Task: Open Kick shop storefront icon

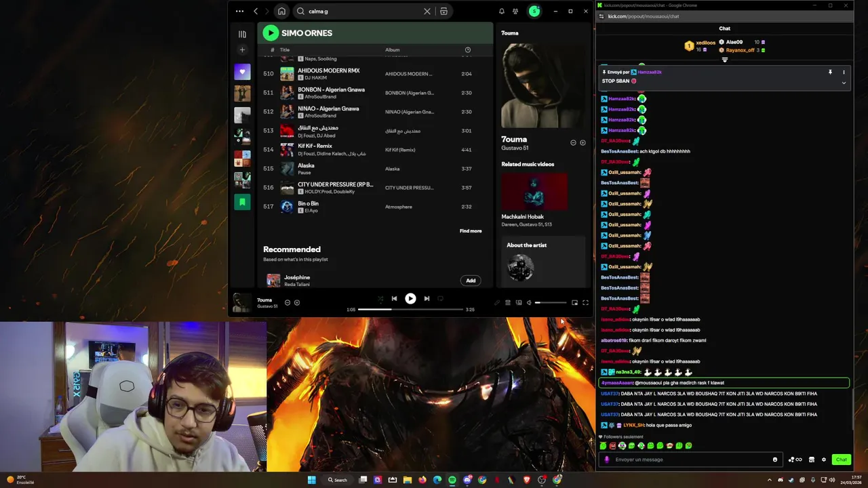Action: pyautogui.click(x=812, y=460)
